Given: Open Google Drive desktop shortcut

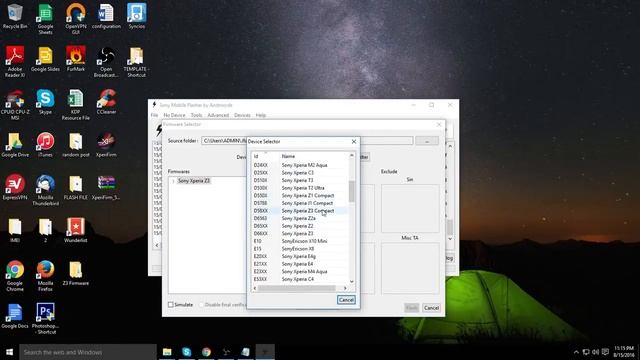Looking at the screenshot, I should [15, 145].
